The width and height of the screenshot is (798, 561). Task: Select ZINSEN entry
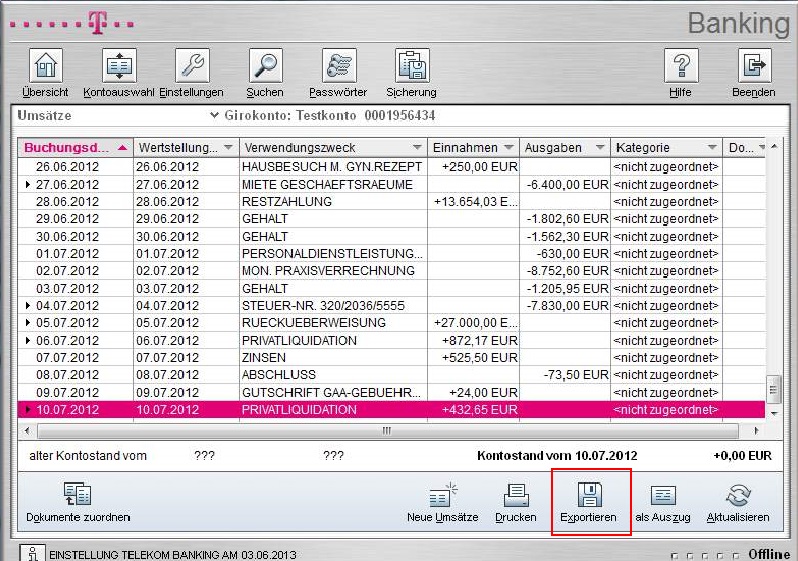coord(264,357)
